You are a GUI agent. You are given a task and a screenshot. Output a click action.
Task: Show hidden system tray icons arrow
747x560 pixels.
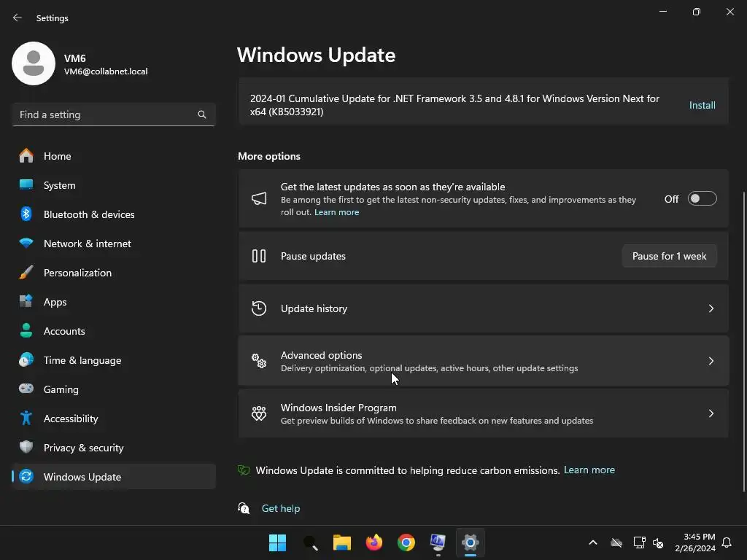tap(592, 542)
